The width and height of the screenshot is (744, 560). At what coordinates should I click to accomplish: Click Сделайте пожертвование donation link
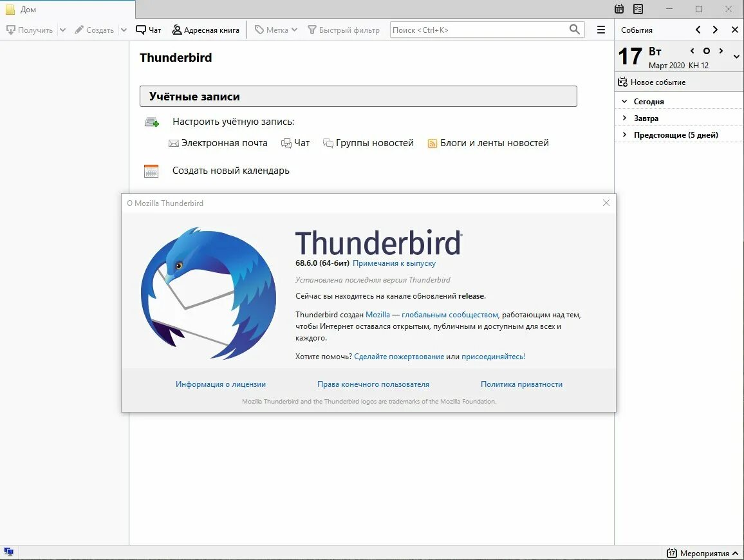[x=399, y=357]
